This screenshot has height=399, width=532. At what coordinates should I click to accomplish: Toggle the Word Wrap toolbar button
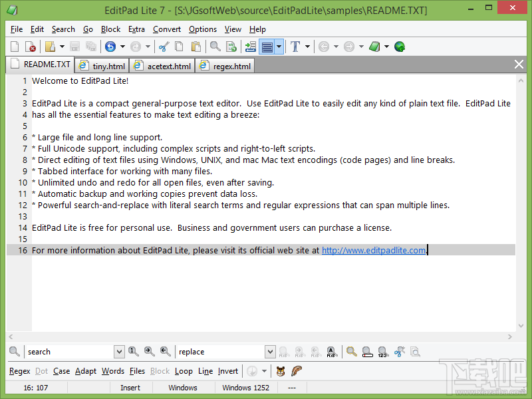(x=267, y=47)
